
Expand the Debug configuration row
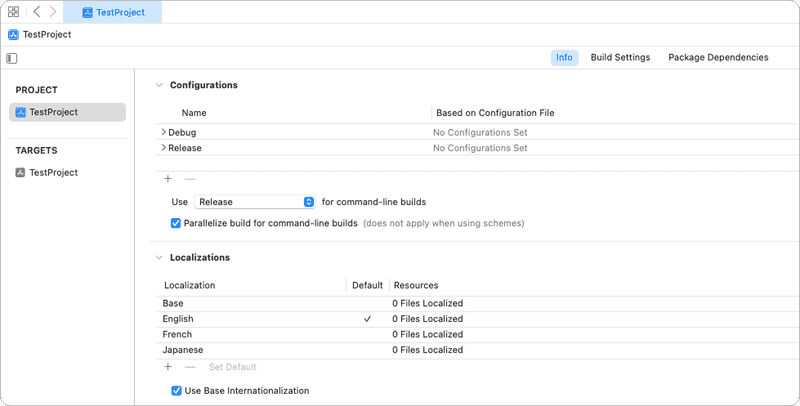coord(163,132)
